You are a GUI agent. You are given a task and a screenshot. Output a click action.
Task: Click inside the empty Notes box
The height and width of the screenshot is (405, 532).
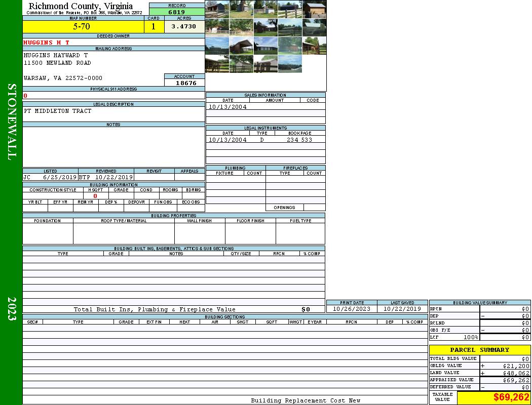pos(113,147)
